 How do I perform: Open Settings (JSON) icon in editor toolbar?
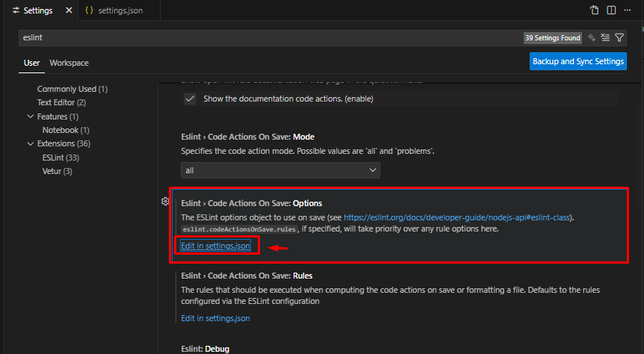coord(594,10)
